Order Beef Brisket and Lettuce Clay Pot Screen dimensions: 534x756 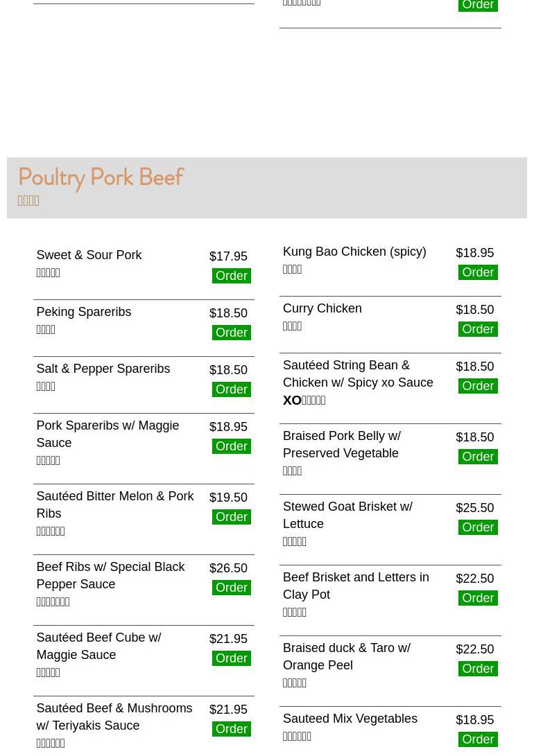pos(478,598)
